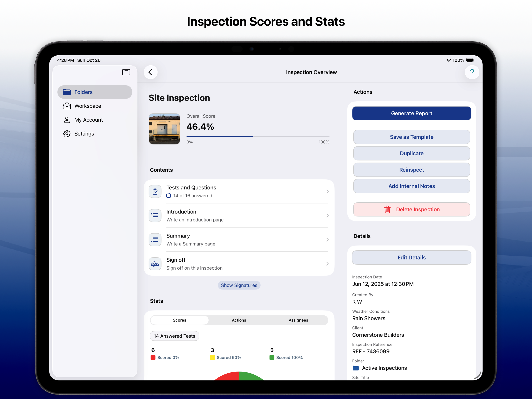The height and width of the screenshot is (399, 532).
Task: Click the yellow Scored 50% swatch
Action: point(212,358)
